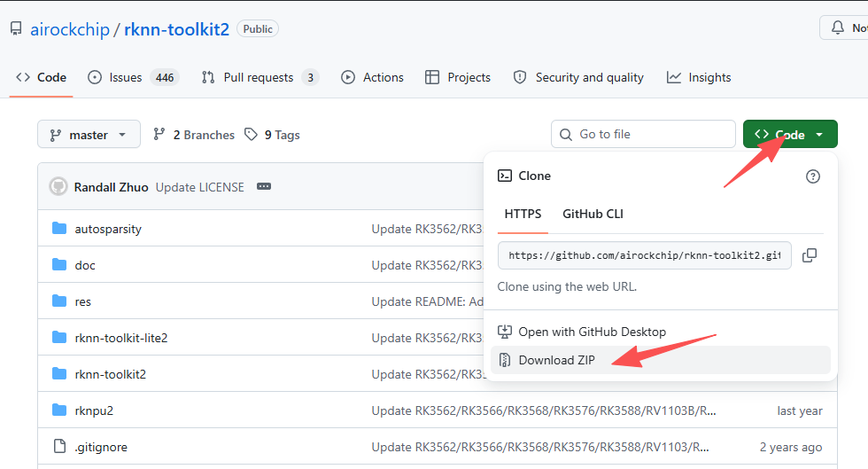Expand the commit details ellipsis button
The height and width of the screenshot is (469, 868).
[264, 186]
